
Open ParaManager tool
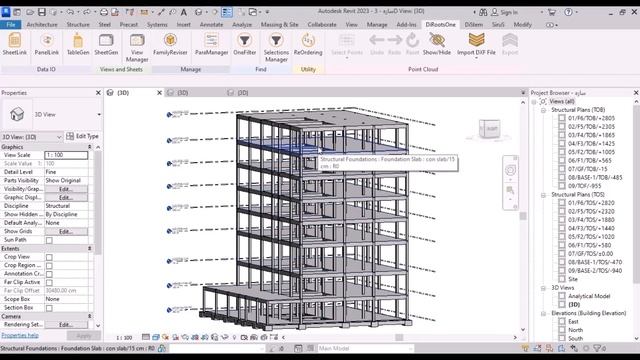(211, 44)
